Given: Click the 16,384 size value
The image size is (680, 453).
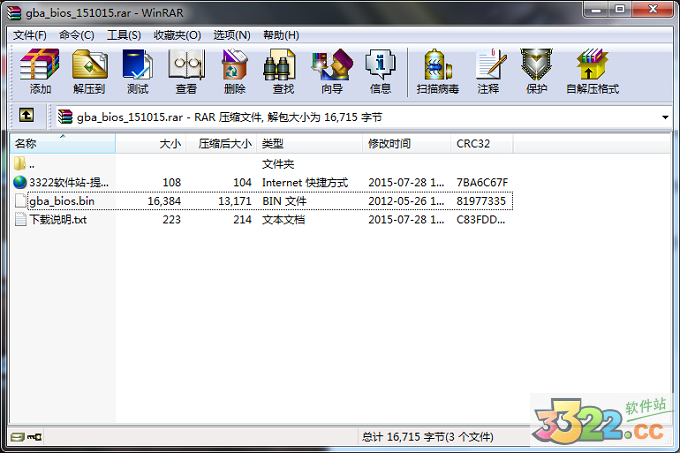Looking at the screenshot, I should tap(164, 201).
